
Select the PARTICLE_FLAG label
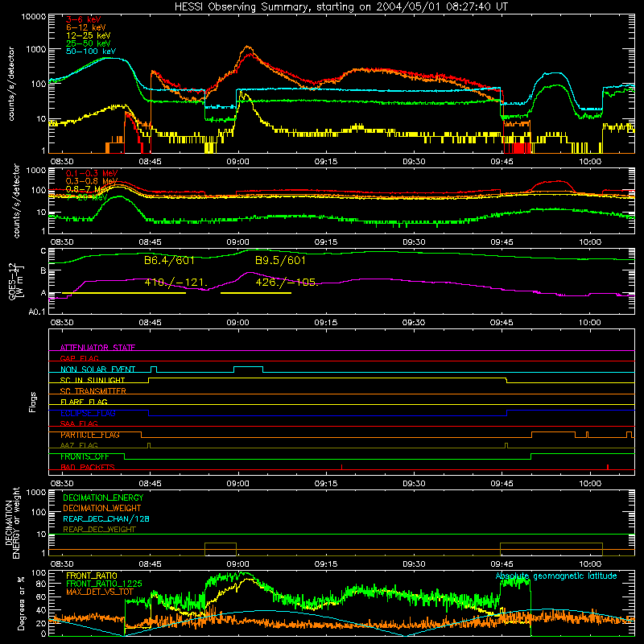(x=90, y=435)
